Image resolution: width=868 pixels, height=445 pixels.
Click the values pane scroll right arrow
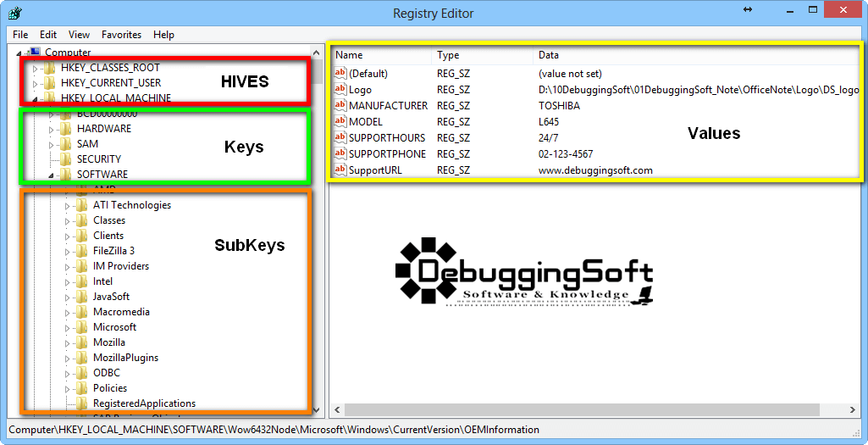(853, 410)
